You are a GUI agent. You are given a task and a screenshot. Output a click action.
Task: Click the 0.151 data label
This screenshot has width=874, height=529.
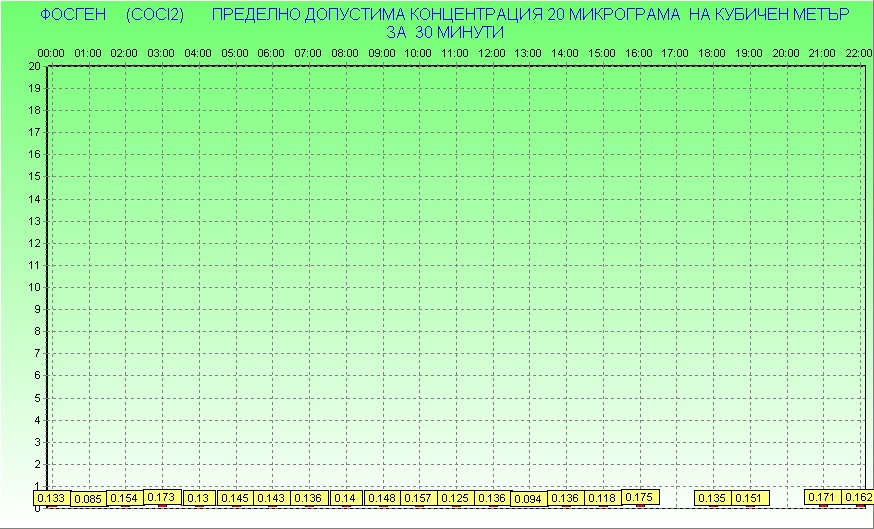point(749,498)
